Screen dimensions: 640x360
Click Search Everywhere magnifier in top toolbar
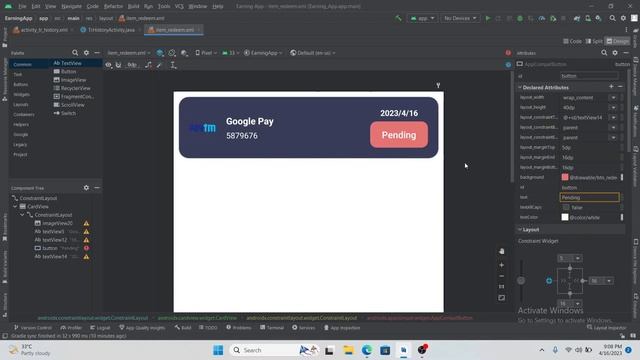tap(612, 18)
